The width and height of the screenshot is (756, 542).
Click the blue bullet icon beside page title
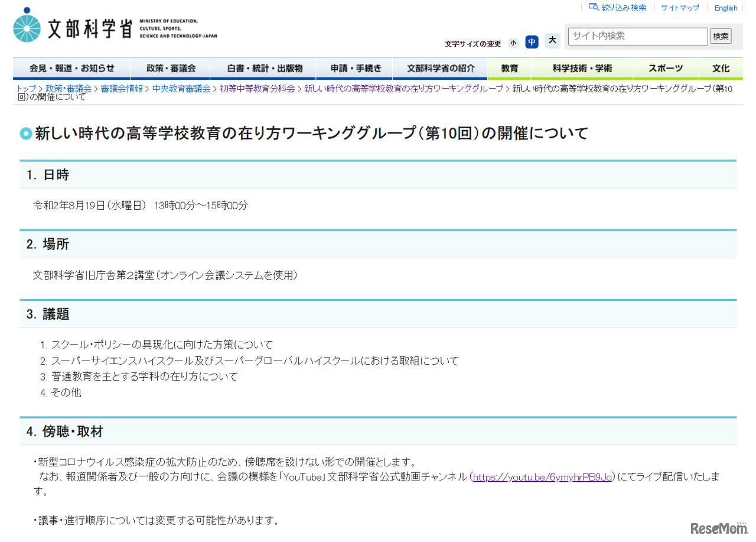[x=26, y=134]
